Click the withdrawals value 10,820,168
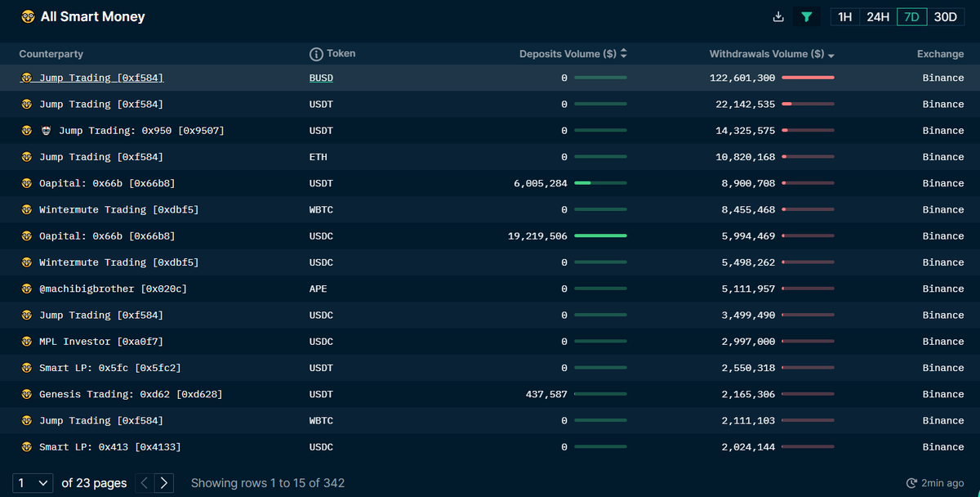The width and height of the screenshot is (980, 497). [x=746, y=157]
